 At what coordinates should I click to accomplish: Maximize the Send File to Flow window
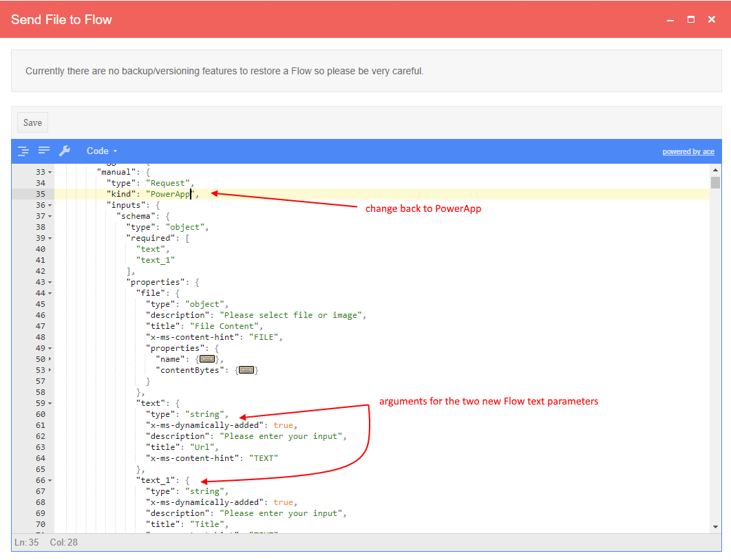tap(691, 19)
